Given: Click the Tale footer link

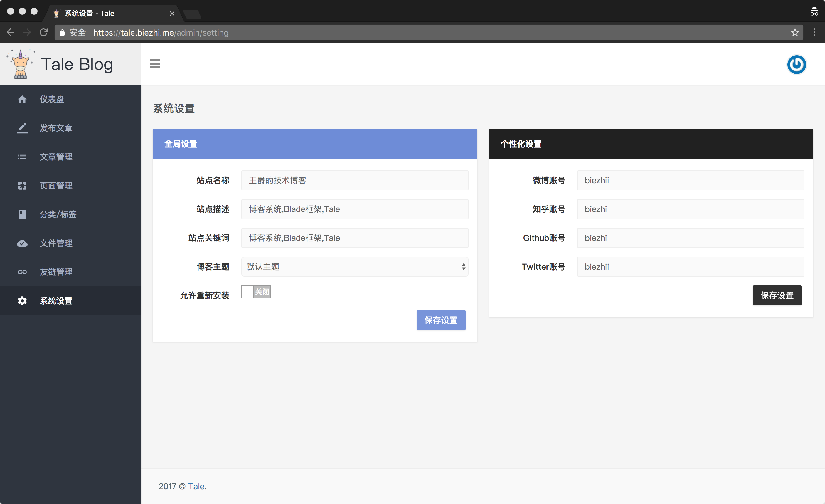Looking at the screenshot, I should 196,486.
